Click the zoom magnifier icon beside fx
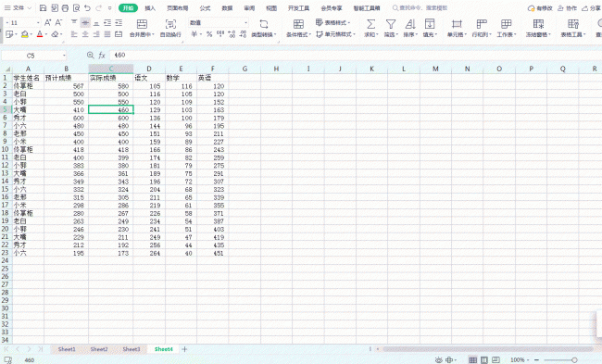Image resolution: width=602 pixels, height=364 pixels. tap(90, 56)
